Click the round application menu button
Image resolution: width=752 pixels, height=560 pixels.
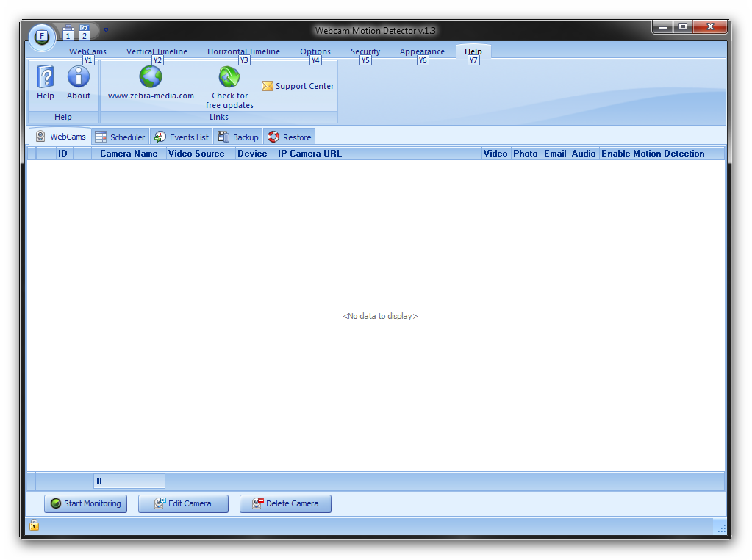pyautogui.click(x=42, y=35)
